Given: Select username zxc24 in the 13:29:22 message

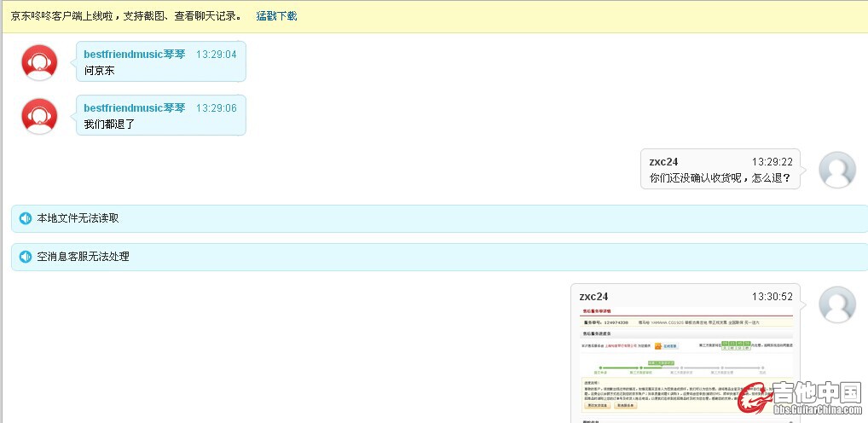Looking at the screenshot, I should (x=663, y=162).
